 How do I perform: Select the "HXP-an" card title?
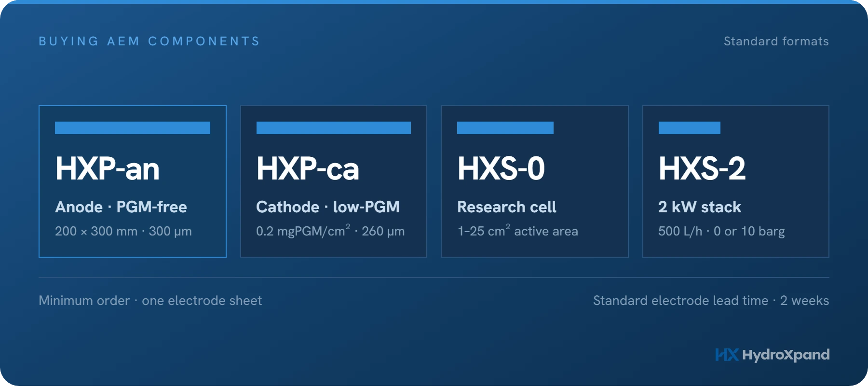[108, 168]
